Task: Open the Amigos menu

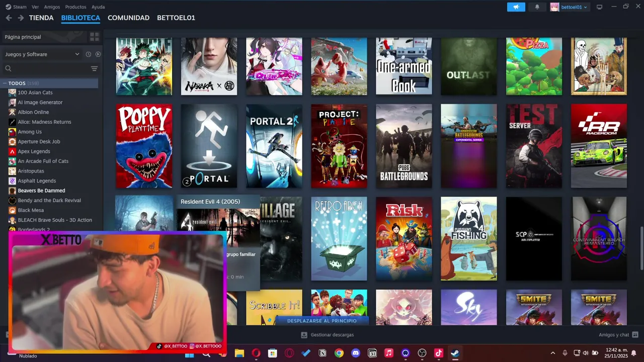Action: coord(52,7)
